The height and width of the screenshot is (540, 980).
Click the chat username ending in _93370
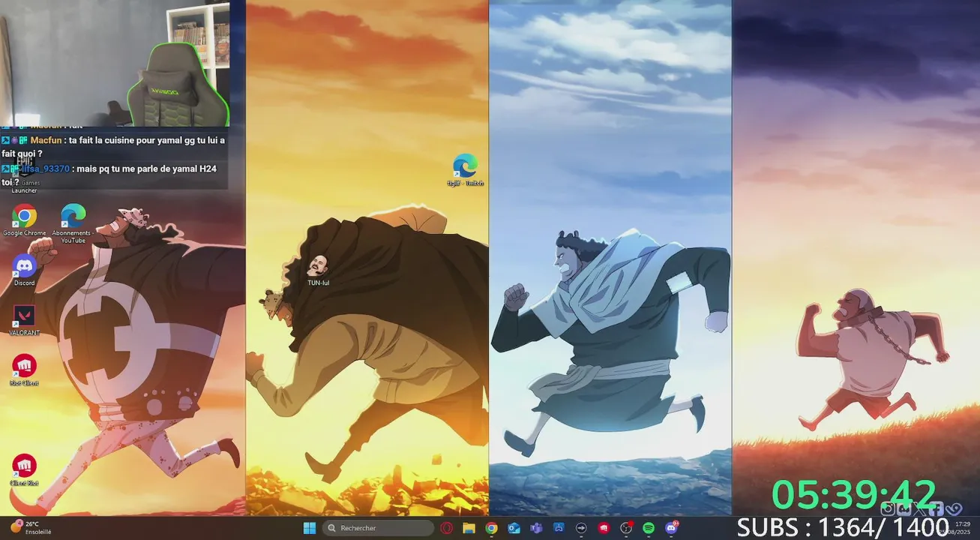click(x=45, y=169)
